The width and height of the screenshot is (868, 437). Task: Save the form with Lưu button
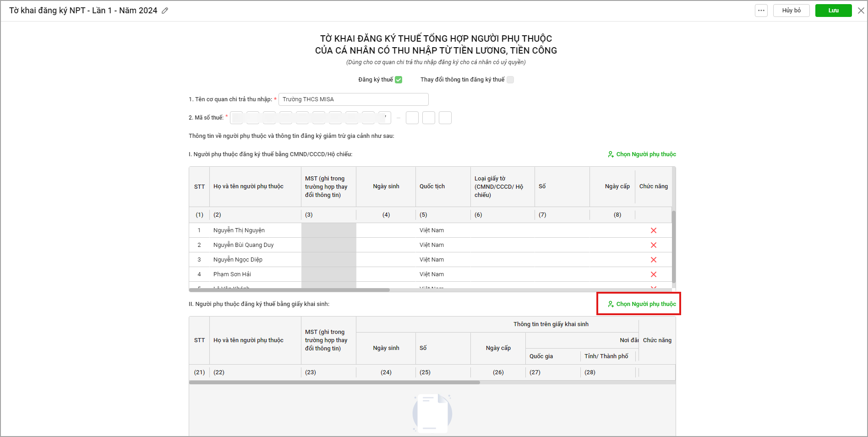[x=833, y=11]
